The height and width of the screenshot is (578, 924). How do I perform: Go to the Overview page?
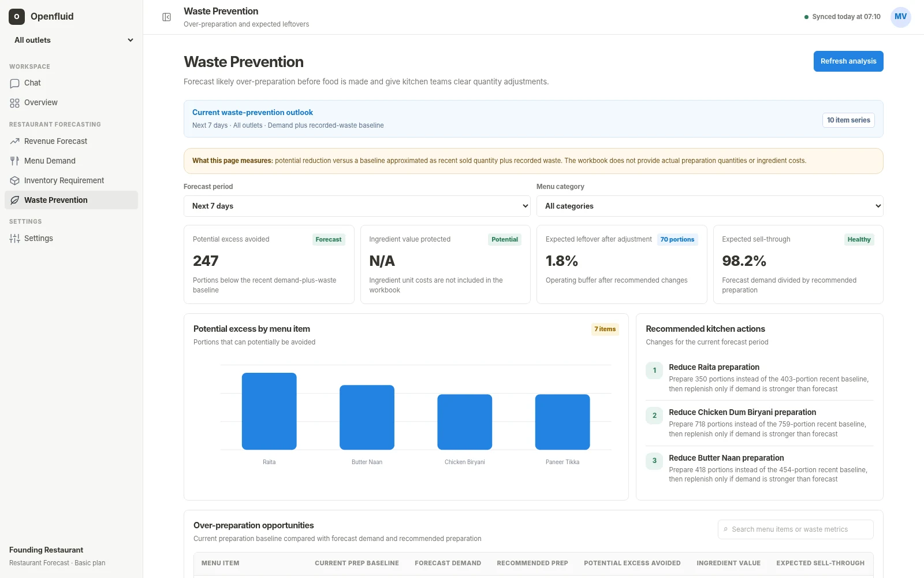(72, 103)
